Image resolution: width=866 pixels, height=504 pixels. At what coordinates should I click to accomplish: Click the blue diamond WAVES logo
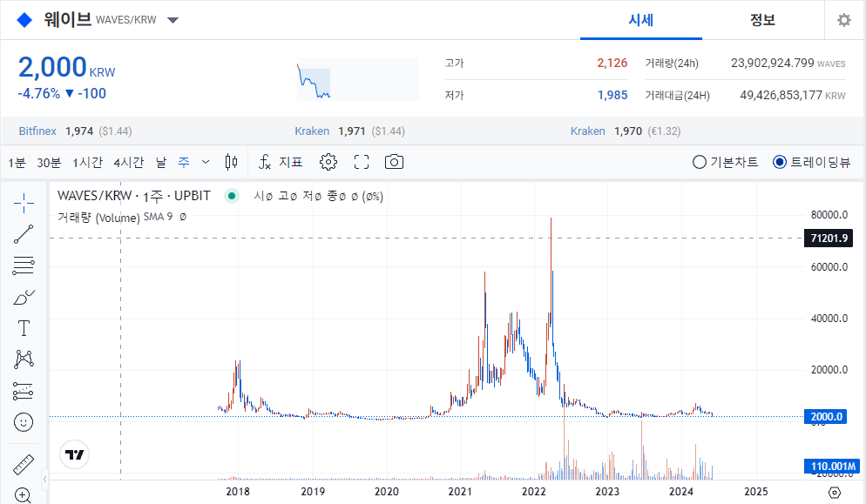tap(24, 20)
